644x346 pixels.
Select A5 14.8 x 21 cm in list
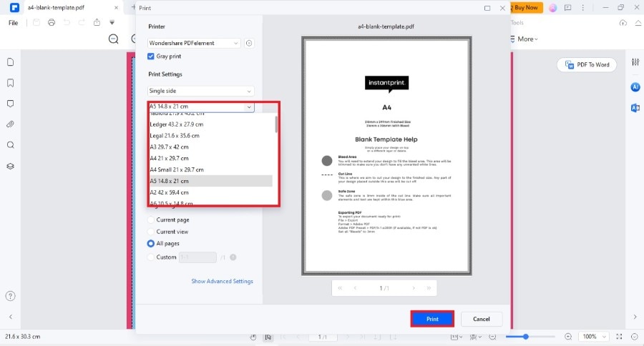(x=210, y=181)
